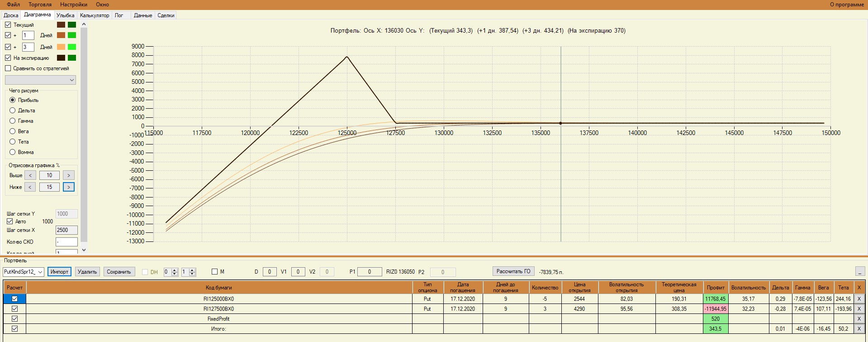Click the left panel scrollbar up arrow

84,24
